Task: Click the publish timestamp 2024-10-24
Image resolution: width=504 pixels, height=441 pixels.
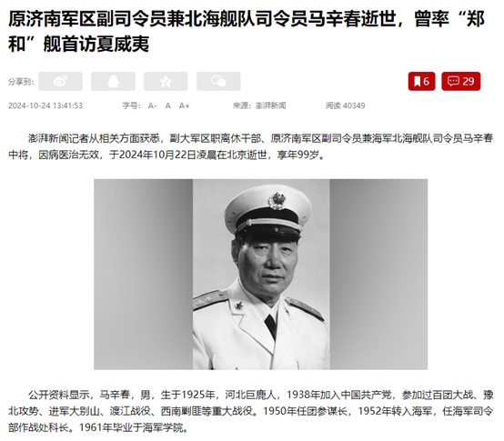Action: coord(45,105)
